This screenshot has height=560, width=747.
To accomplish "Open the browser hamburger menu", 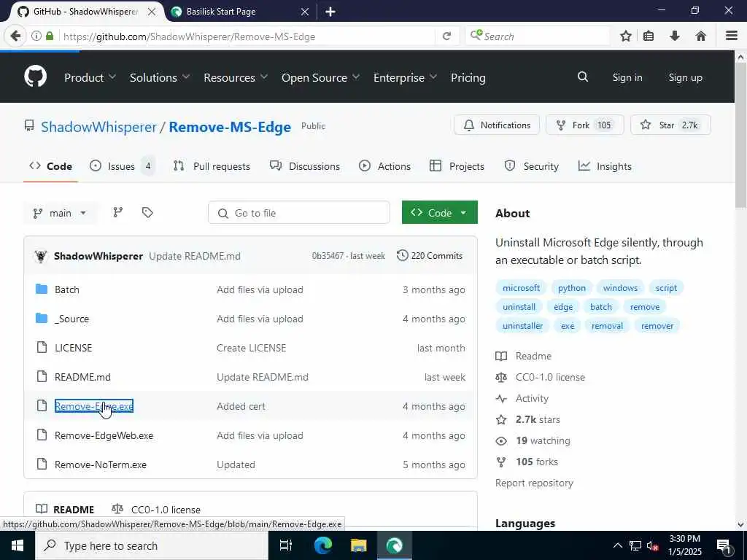I will [x=732, y=36].
